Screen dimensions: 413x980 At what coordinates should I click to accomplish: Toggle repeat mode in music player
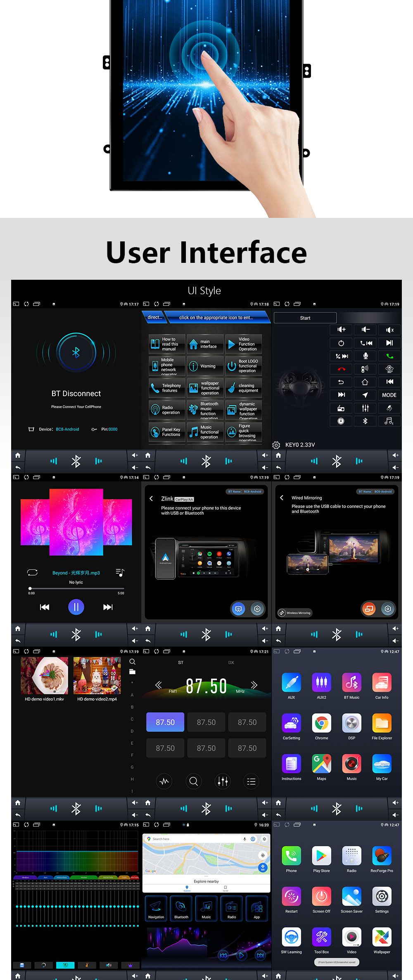coord(32,572)
